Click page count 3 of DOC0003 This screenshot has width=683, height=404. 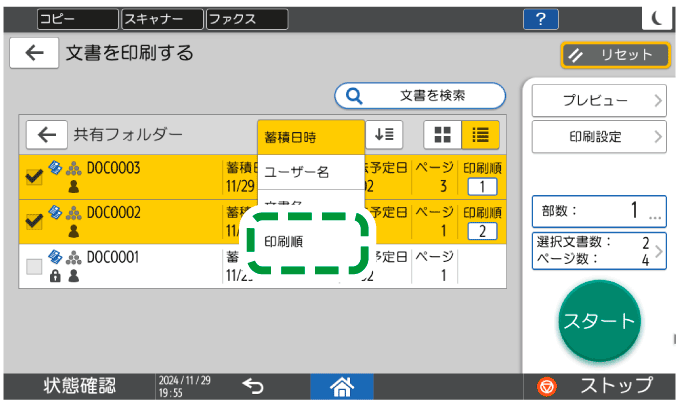coord(443,187)
